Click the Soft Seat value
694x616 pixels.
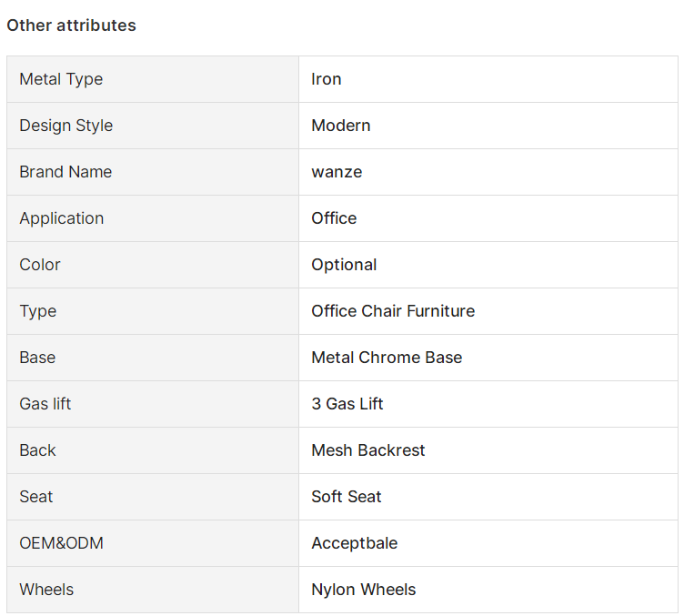[347, 497]
